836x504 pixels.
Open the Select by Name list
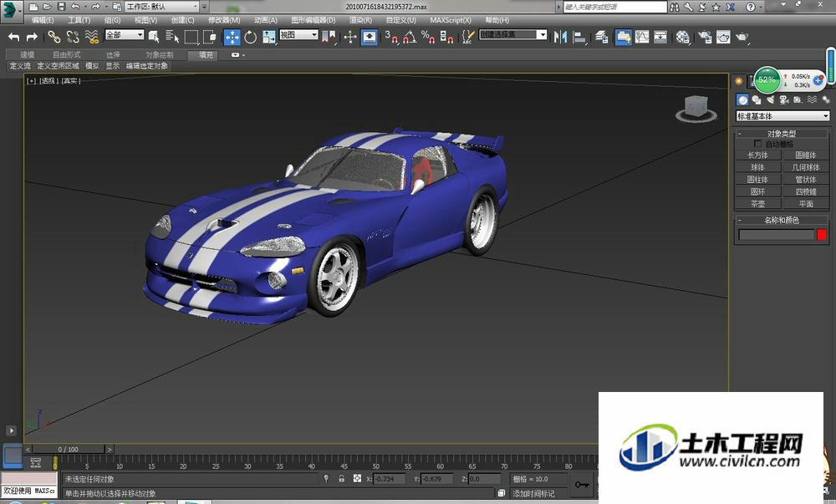[172, 37]
